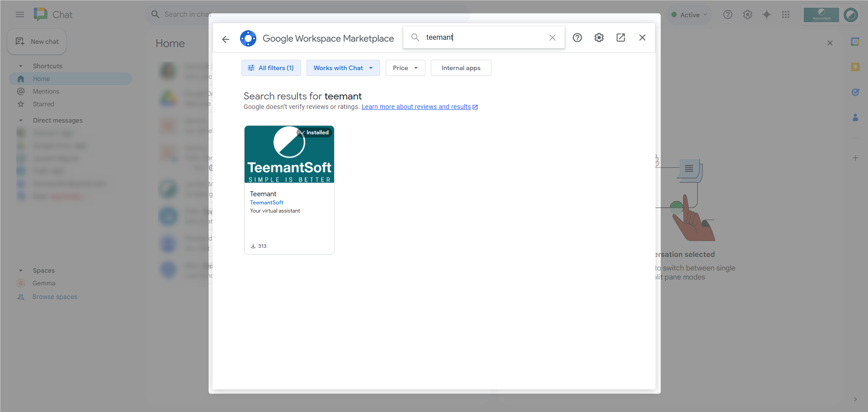Click the TeemantSoft organization logo in header
Screen dimensions: 868x412
pyautogui.click(x=821, y=15)
